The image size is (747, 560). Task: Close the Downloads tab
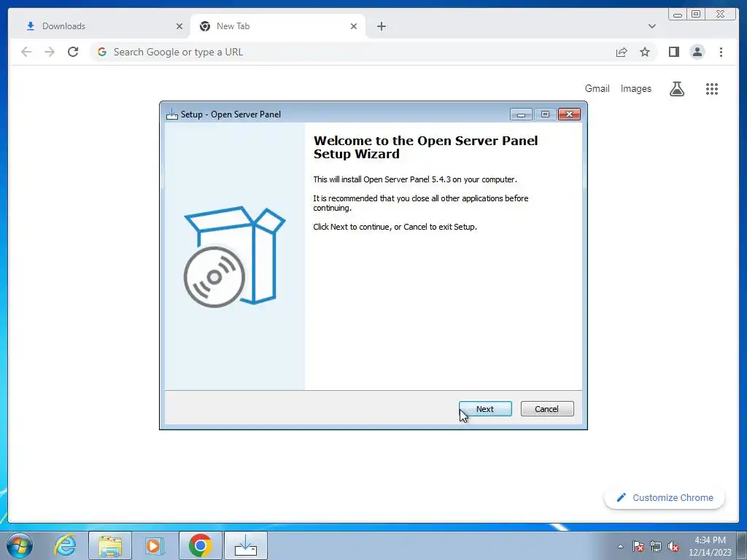point(179,26)
